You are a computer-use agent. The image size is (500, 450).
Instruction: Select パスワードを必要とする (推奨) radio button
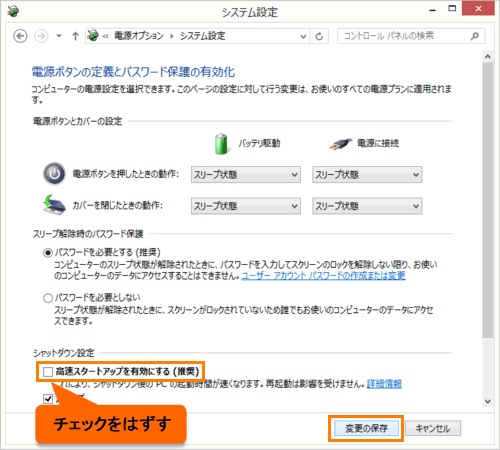pyautogui.click(x=48, y=253)
